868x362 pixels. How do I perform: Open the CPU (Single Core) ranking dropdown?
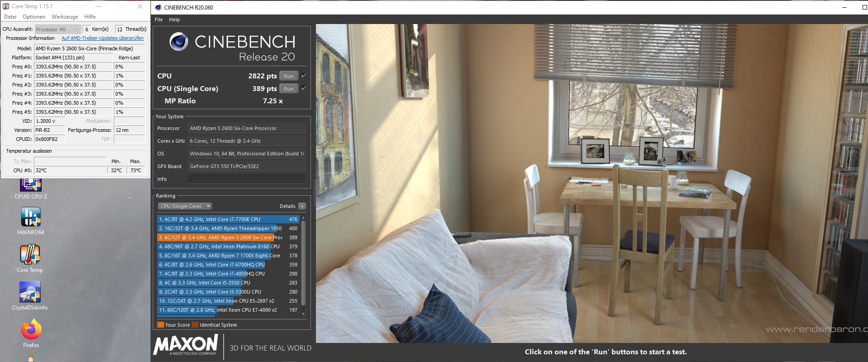pyautogui.click(x=185, y=206)
